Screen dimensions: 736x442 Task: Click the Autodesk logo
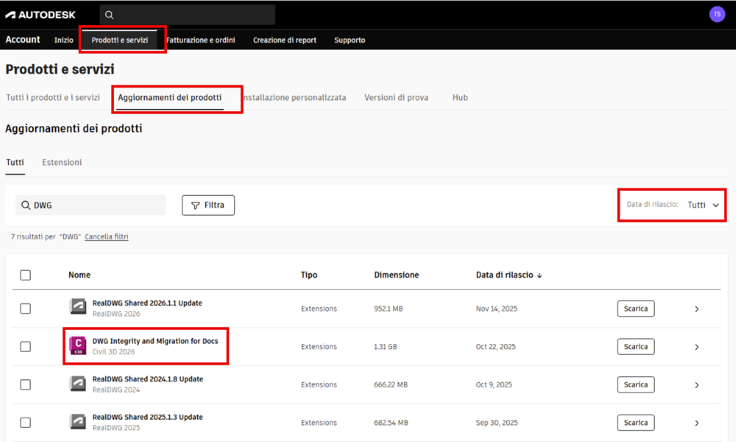(40, 14)
